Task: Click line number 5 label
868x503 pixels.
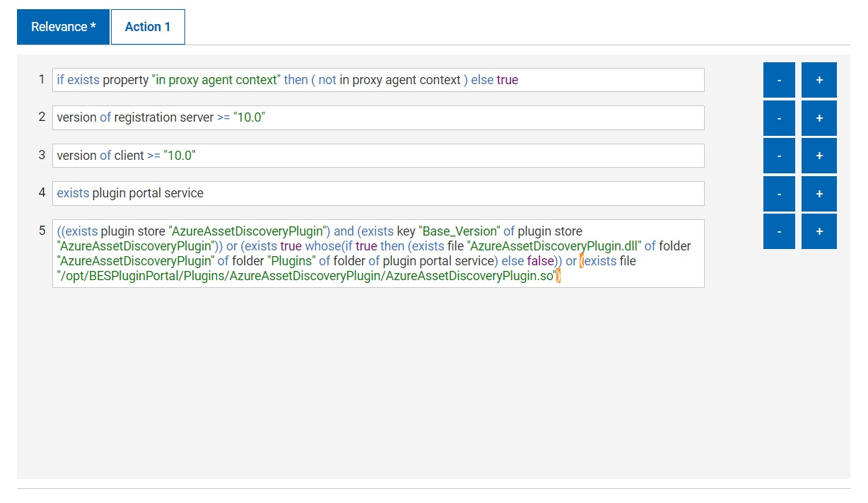Action: click(x=42, y=230)
